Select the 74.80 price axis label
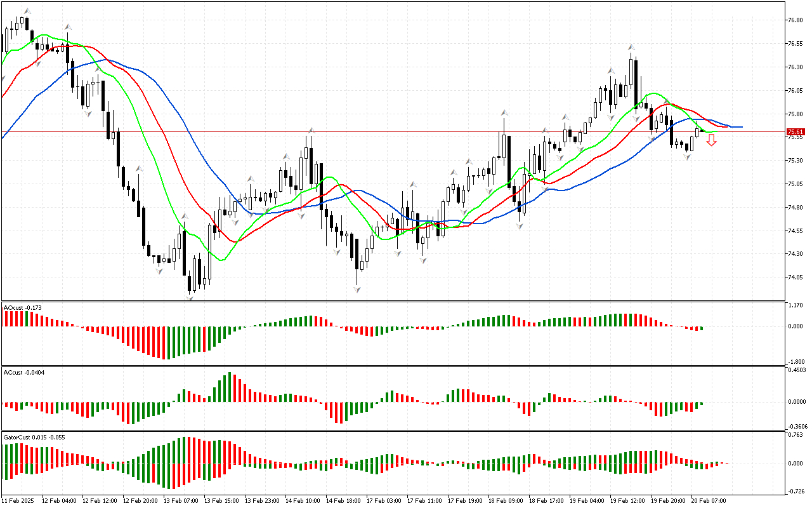 pos(795,208)
